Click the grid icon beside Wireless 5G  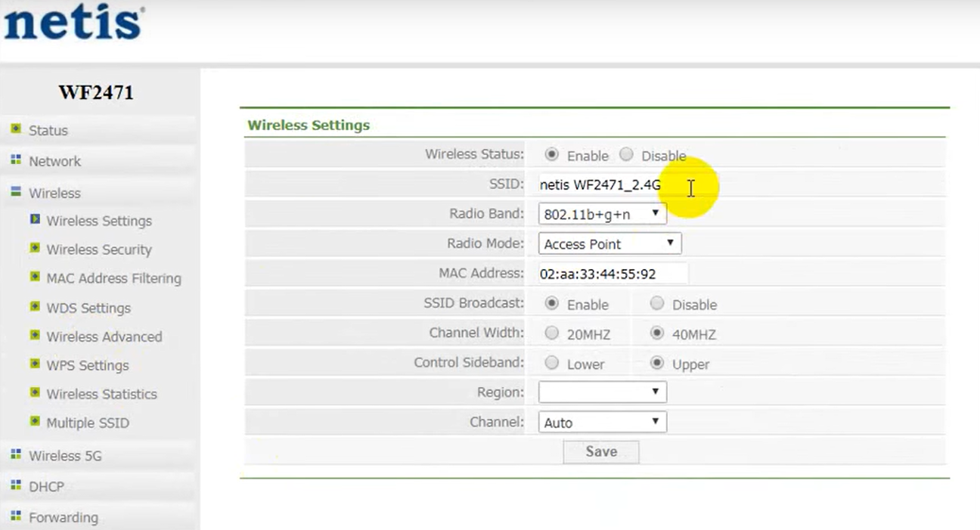(x=16, y=454)
